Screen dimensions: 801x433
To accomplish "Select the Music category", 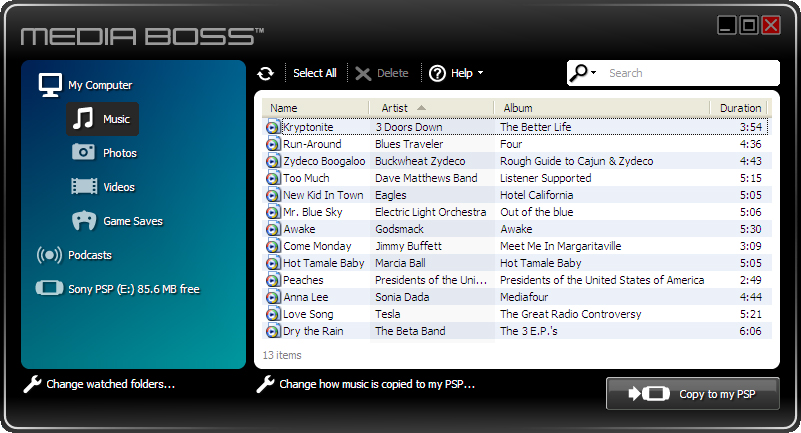I will [x=102, y=119].
